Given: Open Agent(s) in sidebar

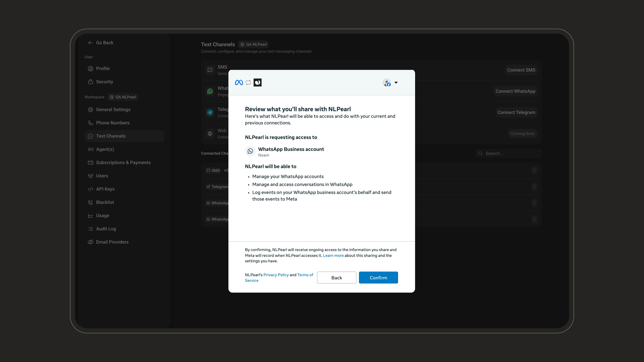Looking at the screenshot, I should coord(124,149).
